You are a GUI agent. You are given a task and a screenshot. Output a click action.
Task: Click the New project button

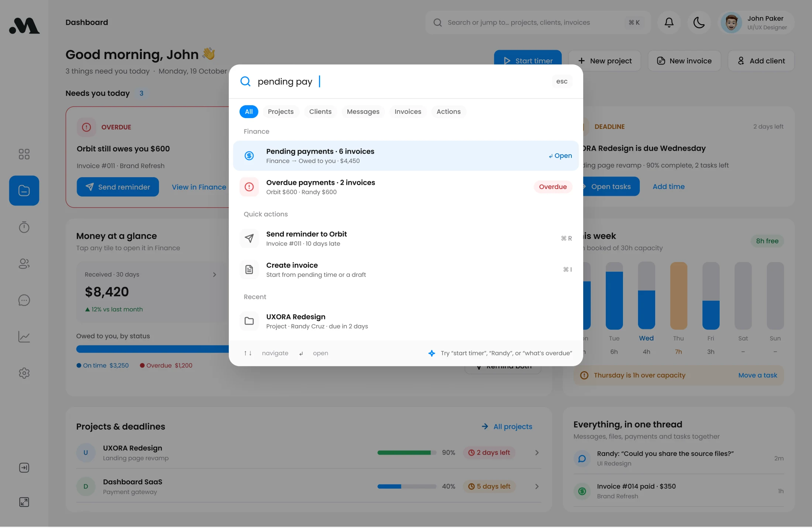pyautogui.click(x=605, y=61)
